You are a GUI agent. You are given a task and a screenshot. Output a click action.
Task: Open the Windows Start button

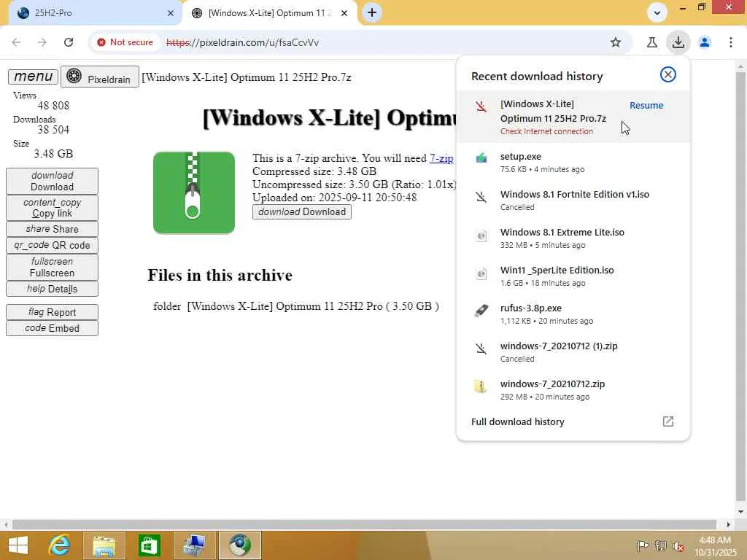[x=18, y=545]
